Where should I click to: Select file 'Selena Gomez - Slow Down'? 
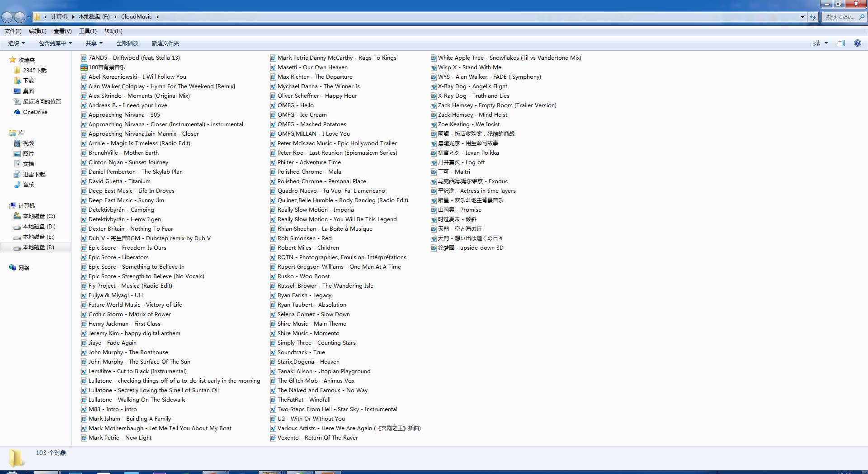(314, 314)
